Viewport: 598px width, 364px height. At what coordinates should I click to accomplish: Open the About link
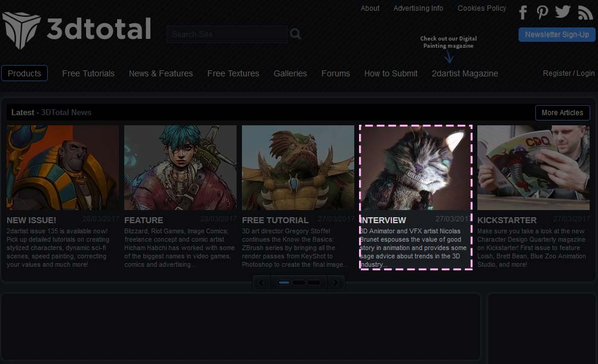(x=370, y=8)
